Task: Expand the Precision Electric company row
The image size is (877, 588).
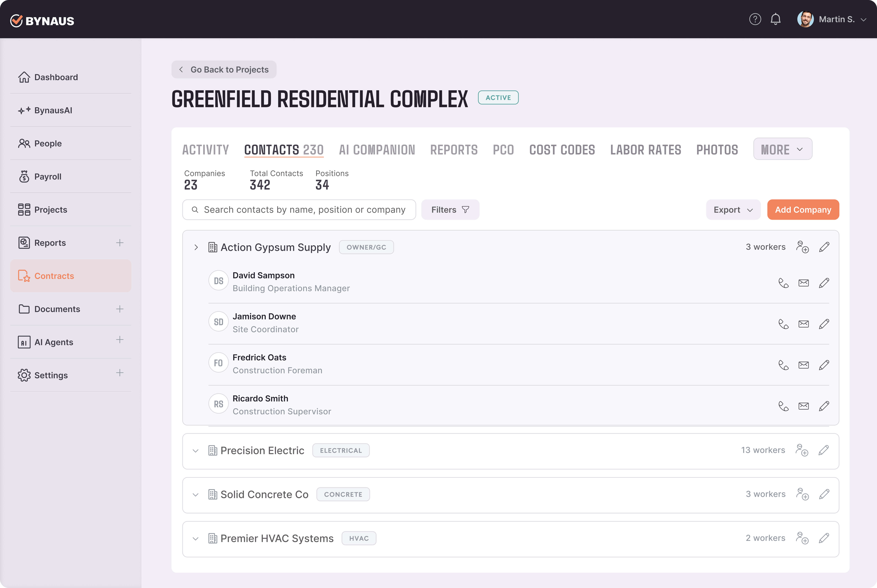Action: click(195, 451)
